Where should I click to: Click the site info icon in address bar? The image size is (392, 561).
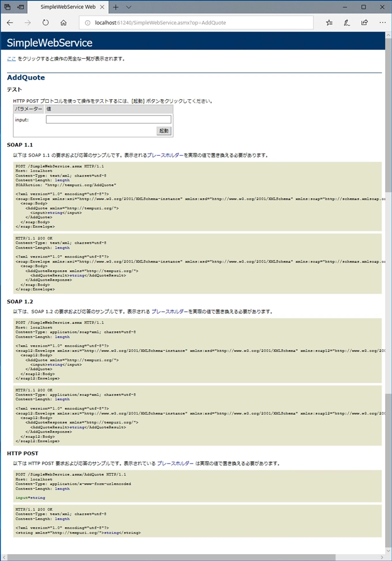(88, 23)
